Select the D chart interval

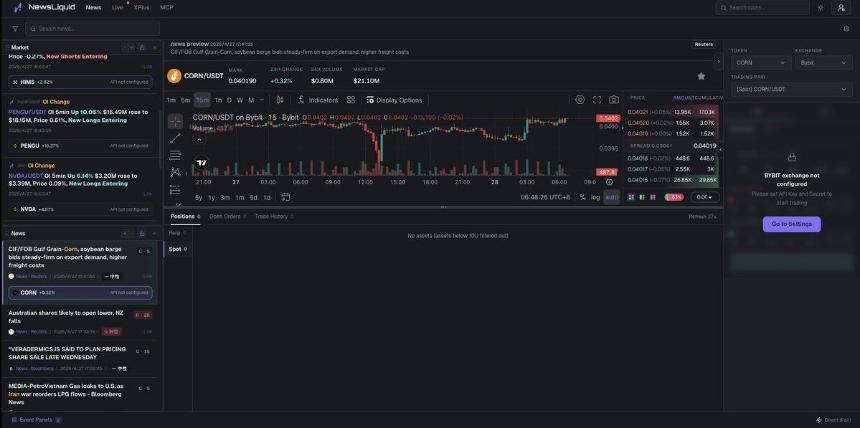[229, 100]
